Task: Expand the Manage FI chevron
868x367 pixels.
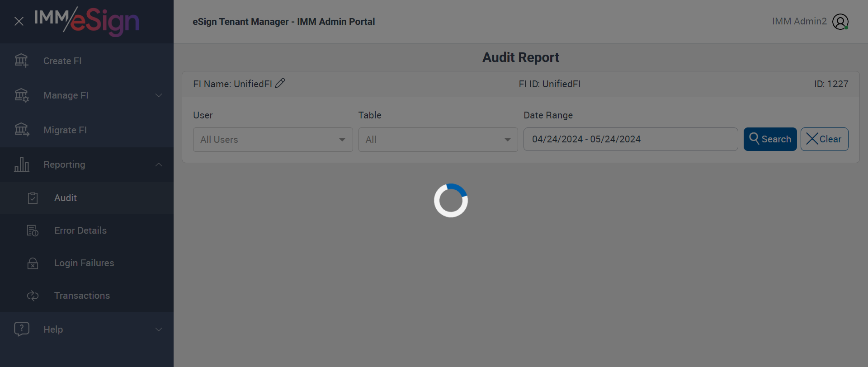Action: (159, 95)
